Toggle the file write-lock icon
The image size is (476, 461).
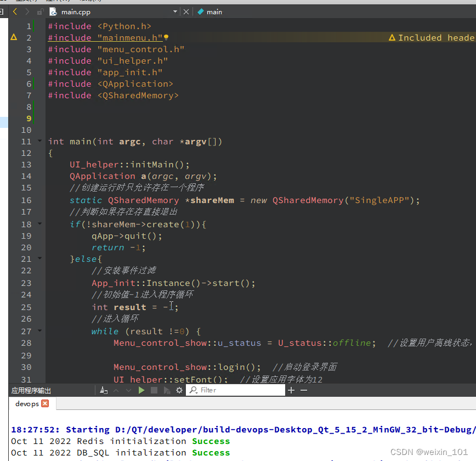click(40, 12)
